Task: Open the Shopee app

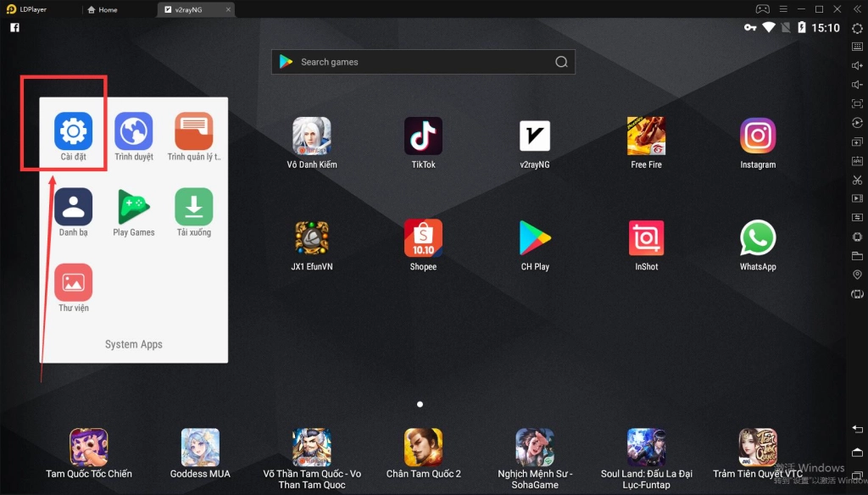Action: [x=423, y=237]
